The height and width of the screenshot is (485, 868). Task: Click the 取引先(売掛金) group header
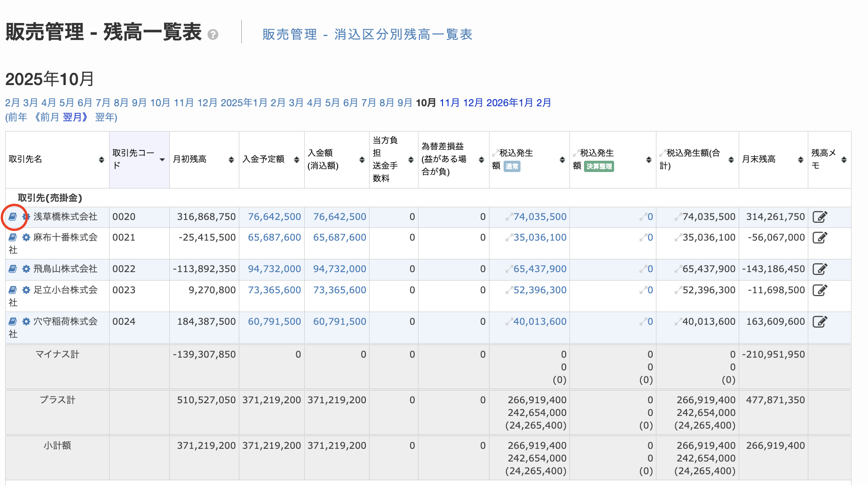[50, 198]
